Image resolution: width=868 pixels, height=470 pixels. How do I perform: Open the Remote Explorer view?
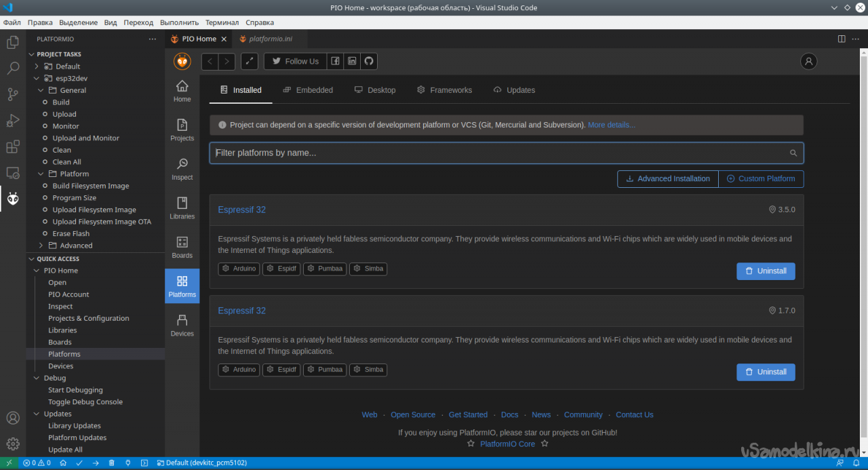(x=13, y=173)
